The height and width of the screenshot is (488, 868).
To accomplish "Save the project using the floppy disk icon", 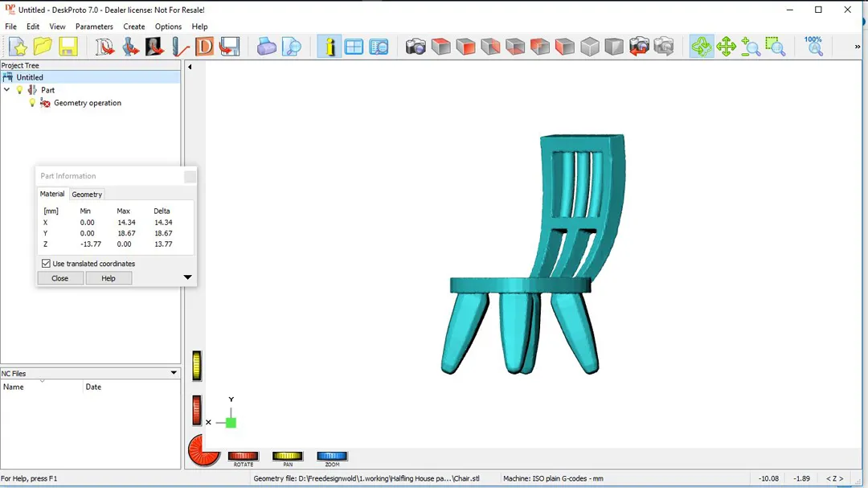I will [x=68, y=47].
